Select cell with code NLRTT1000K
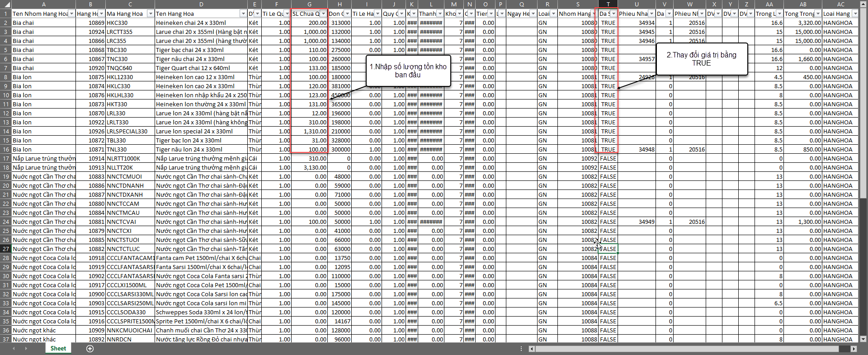 [x=130, y=158]
